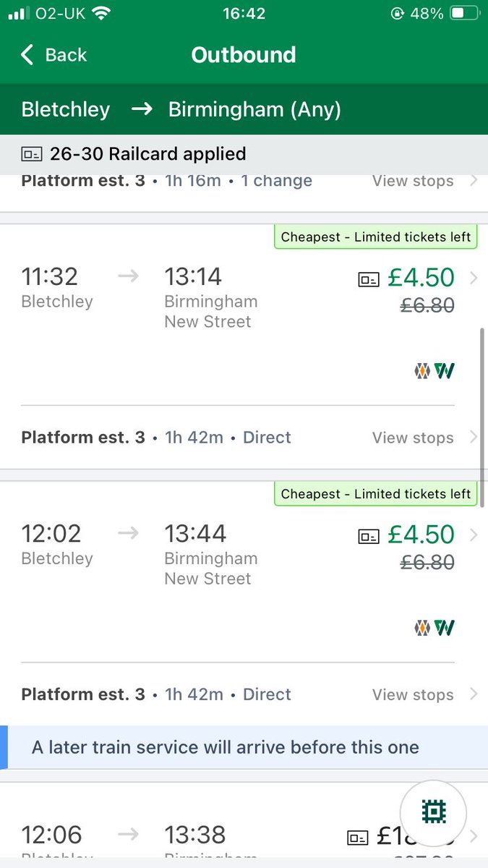Tap operator logos on 12:02 train

tap(434, 628)
